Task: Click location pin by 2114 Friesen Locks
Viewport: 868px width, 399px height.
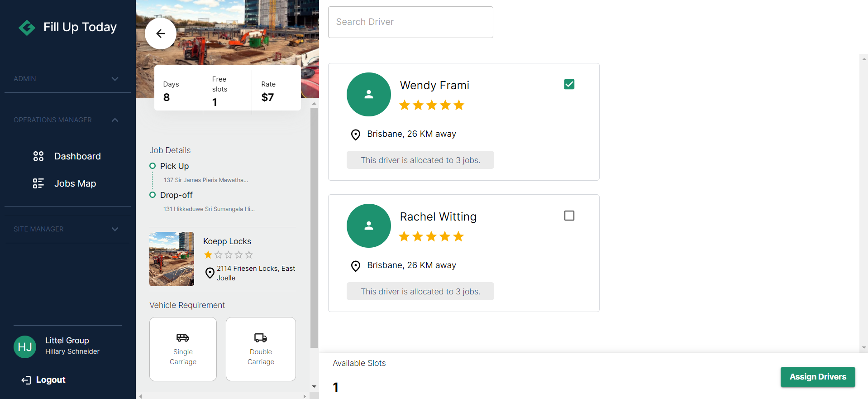Action: [210, 273]
